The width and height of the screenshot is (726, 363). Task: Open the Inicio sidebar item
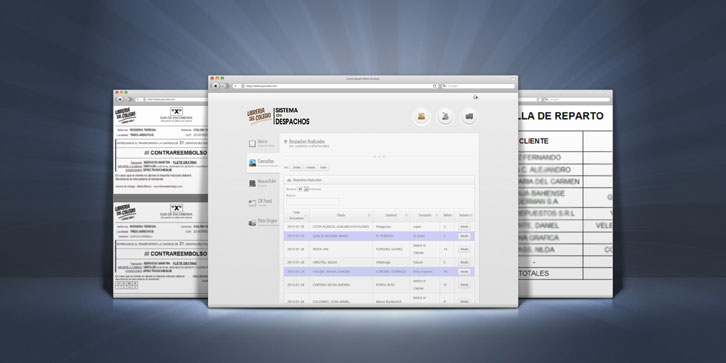point(263,143)
